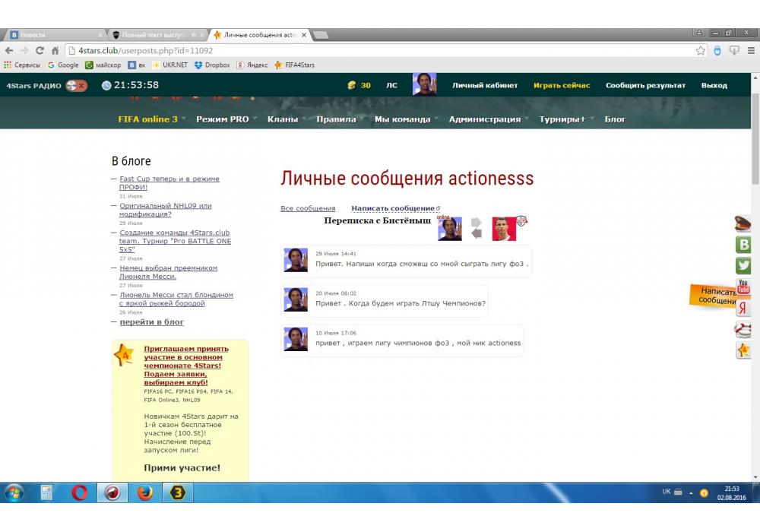Click the police cap icon in sidebar
The width and height of the screenshot is (760, 532).
pyautogui.click(x=743, y=223)
